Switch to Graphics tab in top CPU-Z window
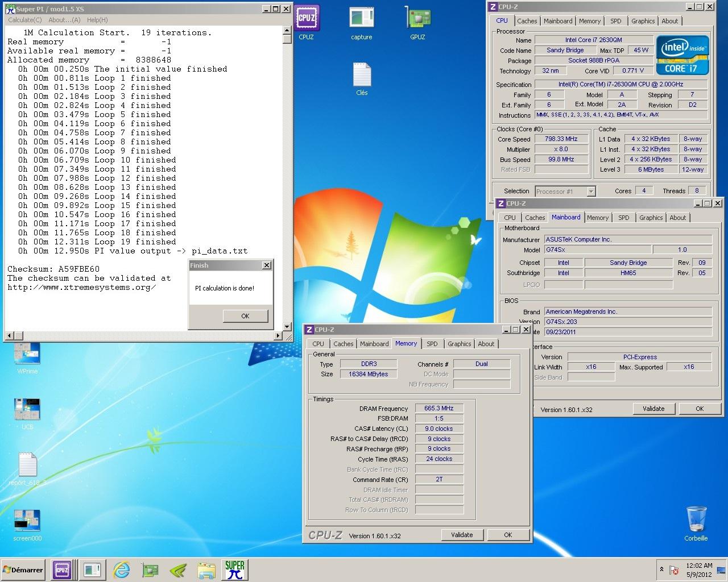Screen dimensions: 728x582 (x=643, y=21)
